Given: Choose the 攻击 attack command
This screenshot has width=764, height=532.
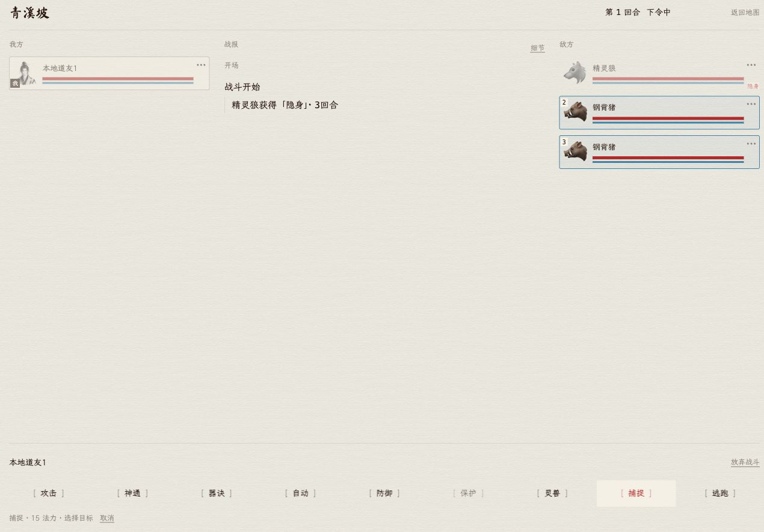Looking at the screenshot, I should click(49, 493).
